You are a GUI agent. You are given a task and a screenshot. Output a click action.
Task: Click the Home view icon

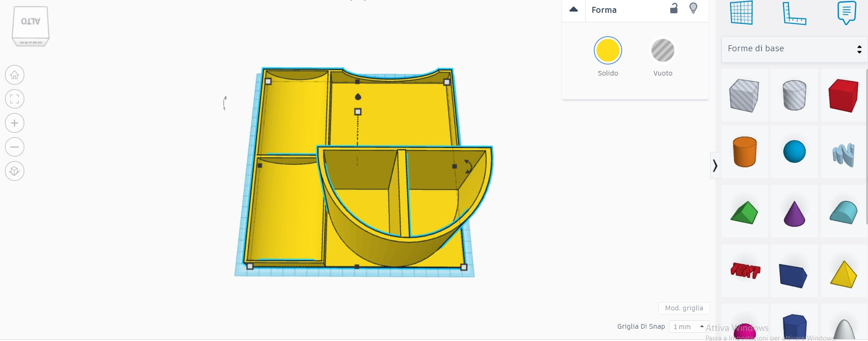tap(15, 75)
